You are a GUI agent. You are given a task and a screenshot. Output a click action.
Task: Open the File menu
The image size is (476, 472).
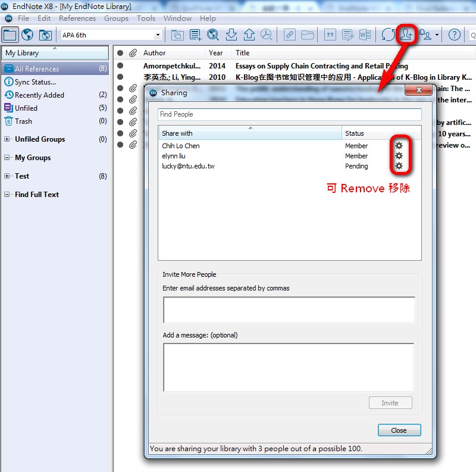pos(23,18)
